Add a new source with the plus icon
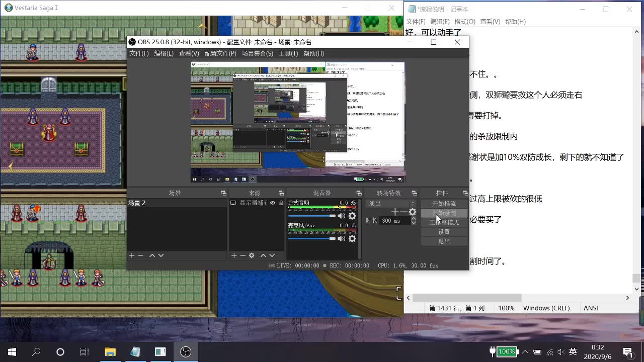The height and width of the screenshot is (362, 644). coord(234,255)
